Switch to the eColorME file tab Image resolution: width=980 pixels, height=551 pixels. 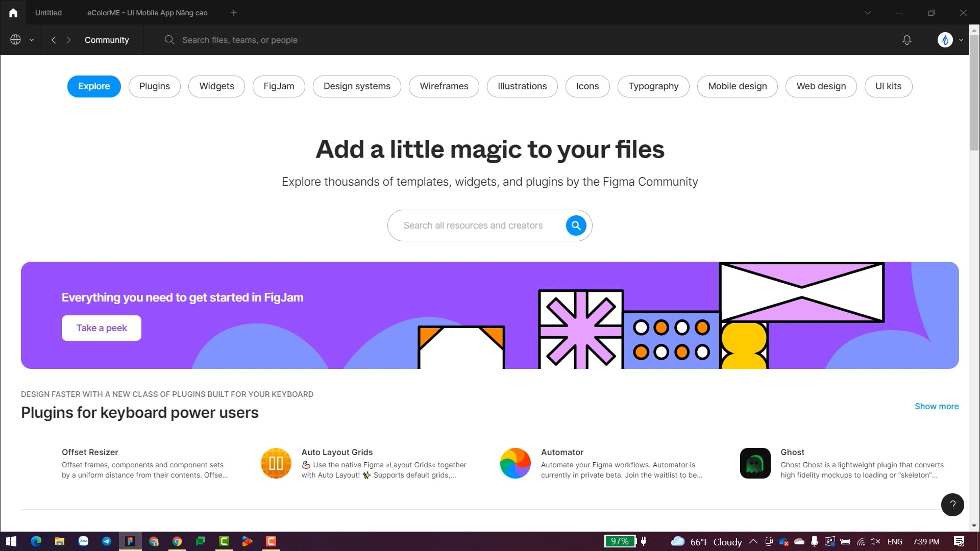click(x=147, y=13)
